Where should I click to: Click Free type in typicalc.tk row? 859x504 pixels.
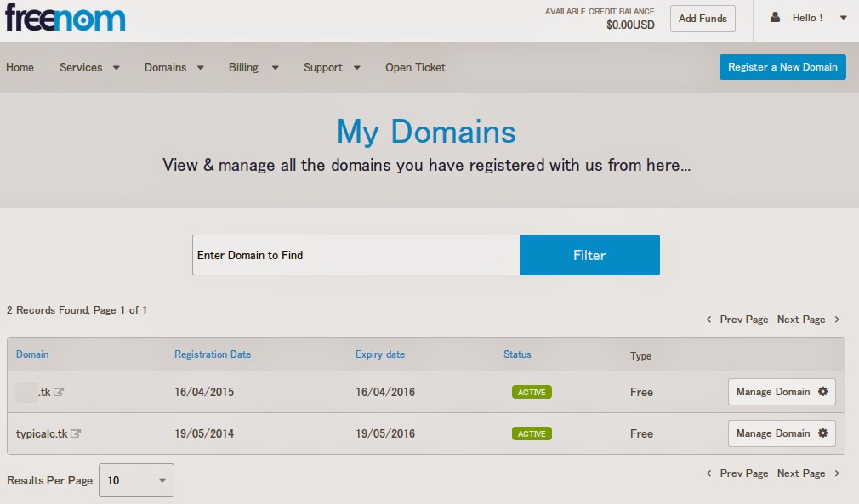click(641, 433)
